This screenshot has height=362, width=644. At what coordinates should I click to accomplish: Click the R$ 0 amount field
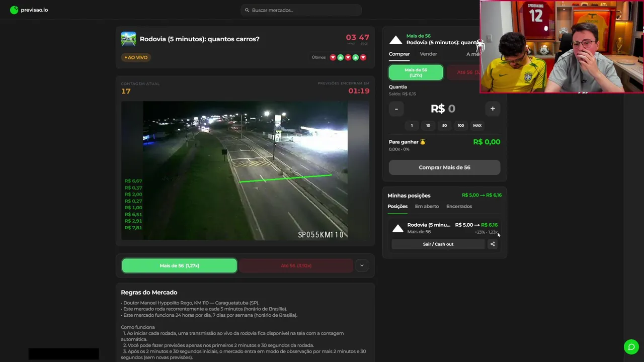click(443, 109)
